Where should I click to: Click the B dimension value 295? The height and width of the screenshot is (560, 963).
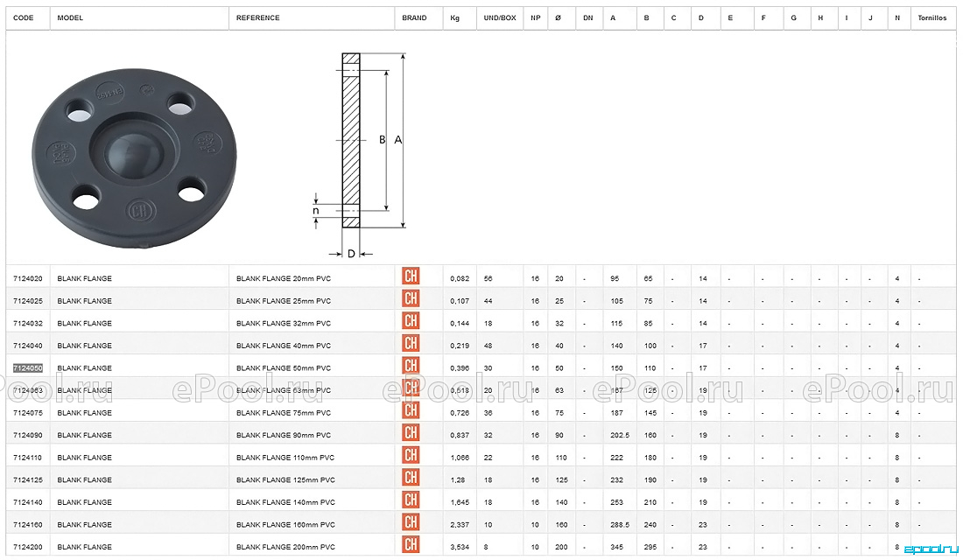[650, 547]
